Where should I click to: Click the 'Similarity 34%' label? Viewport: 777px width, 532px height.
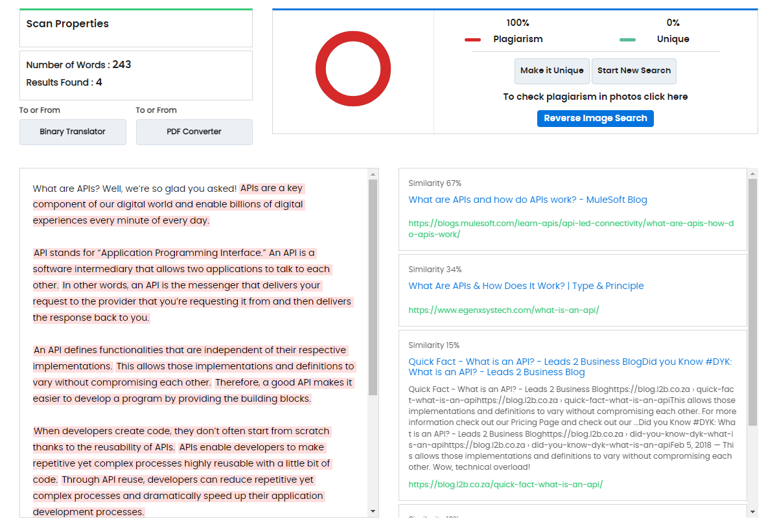click(435, 270)
